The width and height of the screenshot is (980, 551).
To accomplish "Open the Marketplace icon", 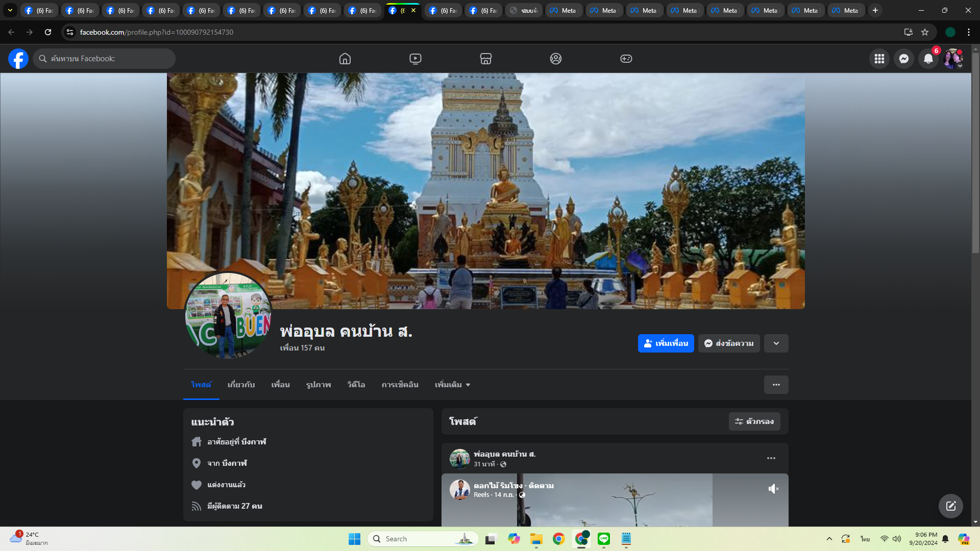I will point(486,59).
